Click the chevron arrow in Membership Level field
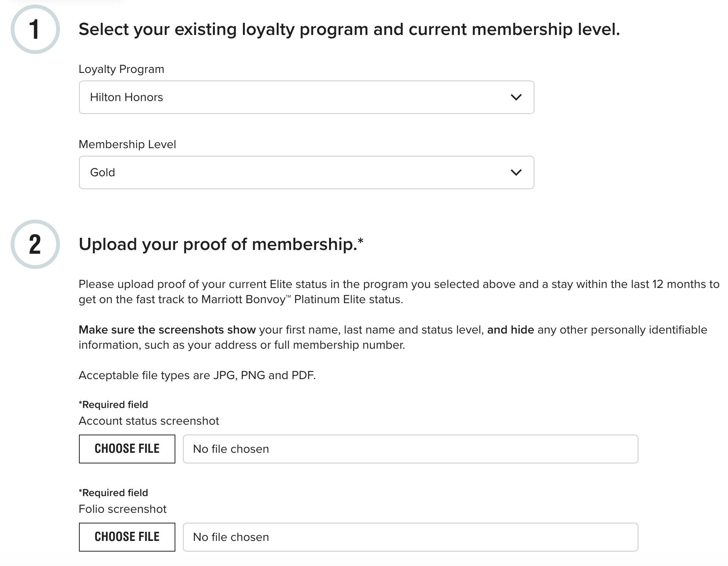 516,172
